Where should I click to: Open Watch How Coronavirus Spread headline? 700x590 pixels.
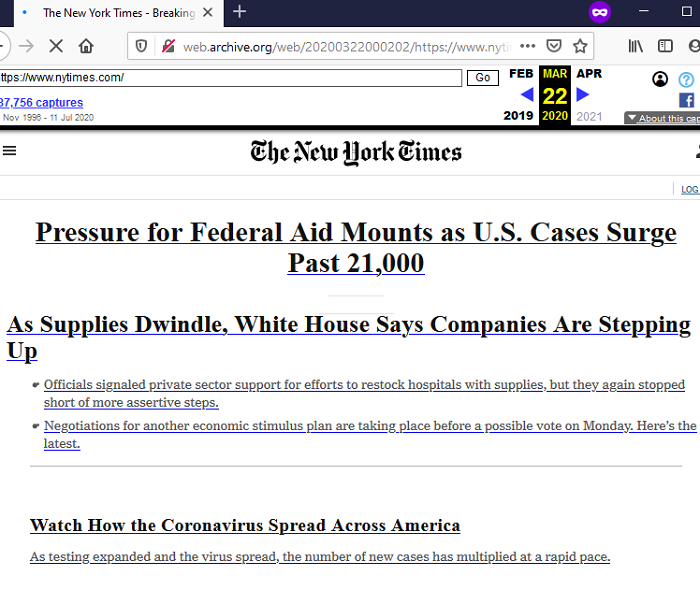[x=245, y=525]
